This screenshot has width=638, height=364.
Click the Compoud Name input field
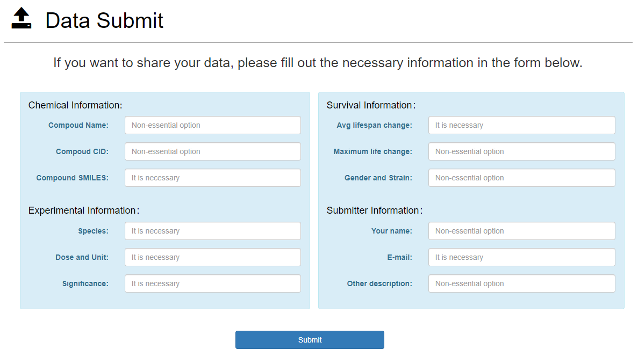212,125
